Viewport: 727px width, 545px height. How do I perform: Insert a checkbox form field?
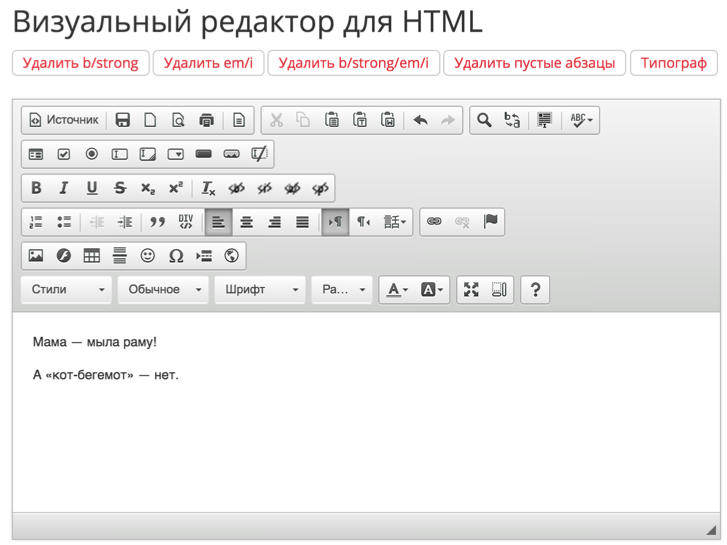click(64, 154)
